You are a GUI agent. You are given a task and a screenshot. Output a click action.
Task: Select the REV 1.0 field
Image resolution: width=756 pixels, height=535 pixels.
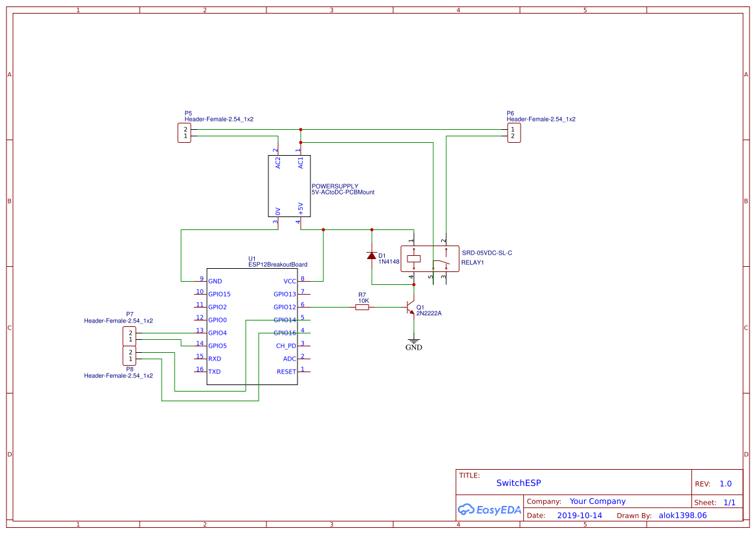724,483
